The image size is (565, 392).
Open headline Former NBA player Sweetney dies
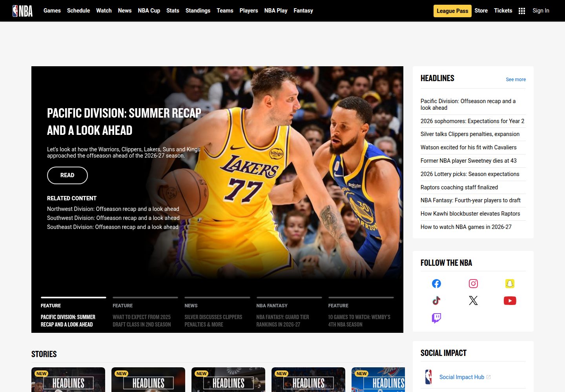tap(468, 161)
